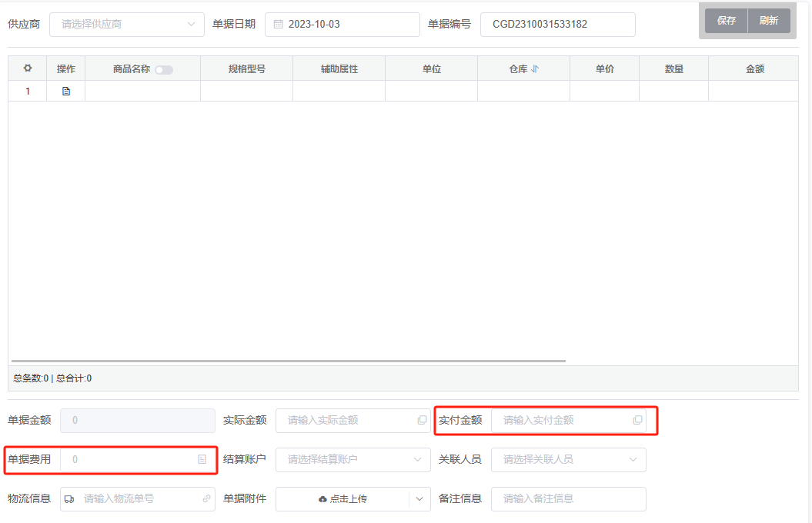Click the copy icon in 实付金额 field
The image size is (812, 523).
[x=637, y=421]
